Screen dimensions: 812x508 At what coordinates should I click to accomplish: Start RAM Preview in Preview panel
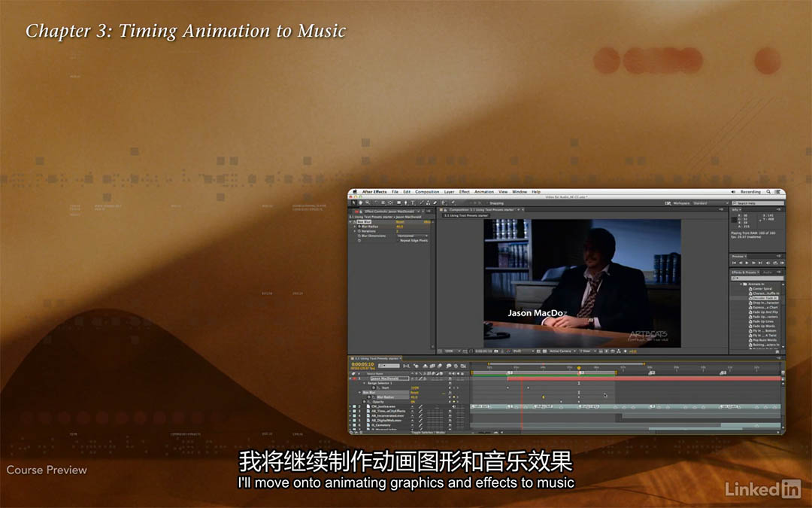(x=781, y=263)
